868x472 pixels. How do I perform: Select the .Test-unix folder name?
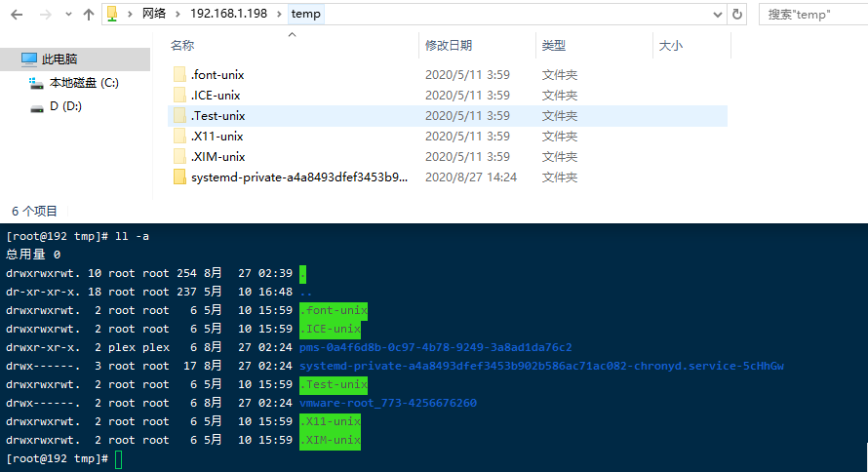218,116
